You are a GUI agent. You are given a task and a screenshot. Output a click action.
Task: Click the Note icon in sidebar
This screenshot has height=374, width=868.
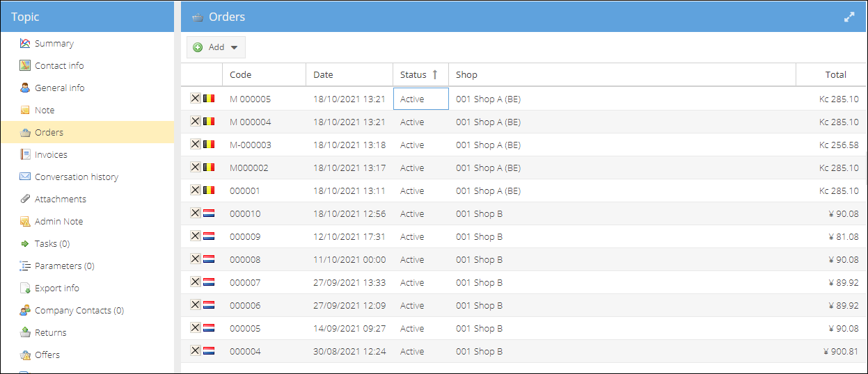point(25,110)
